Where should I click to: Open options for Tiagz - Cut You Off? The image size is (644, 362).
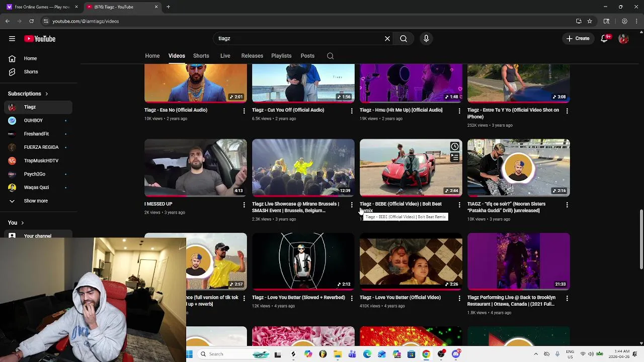click(x=352, y=111)
